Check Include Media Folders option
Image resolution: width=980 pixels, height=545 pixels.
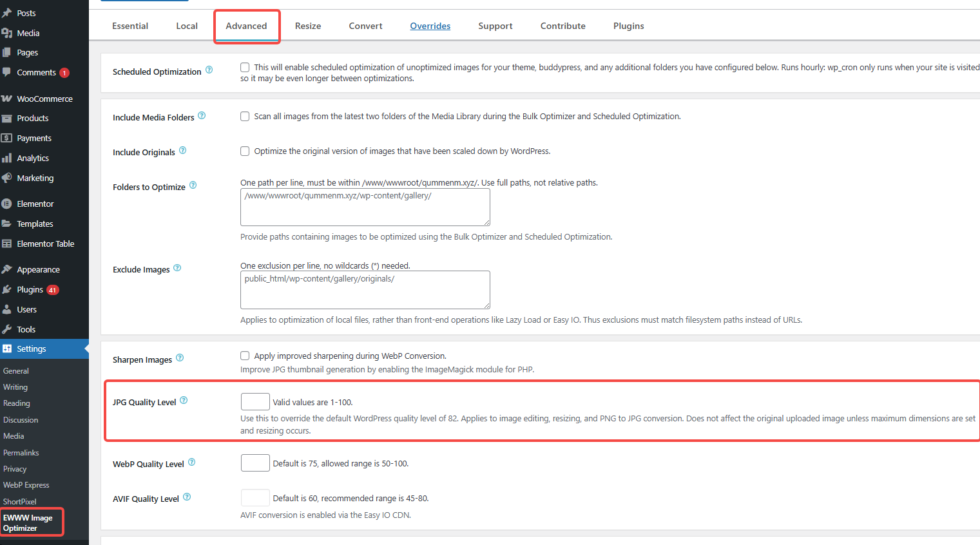[245, 116]
